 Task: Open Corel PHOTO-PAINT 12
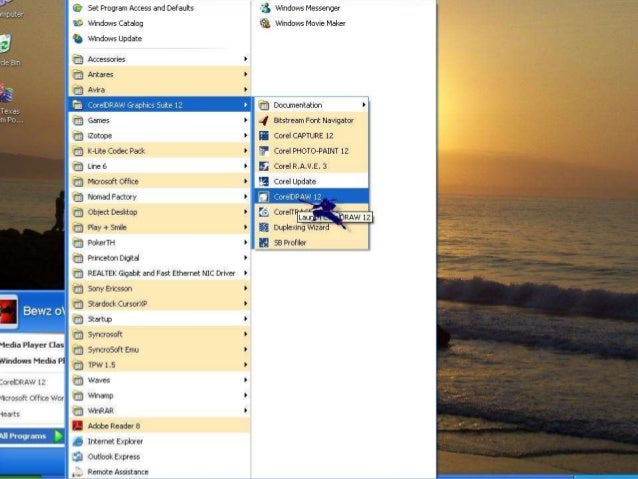pos(312,151)
